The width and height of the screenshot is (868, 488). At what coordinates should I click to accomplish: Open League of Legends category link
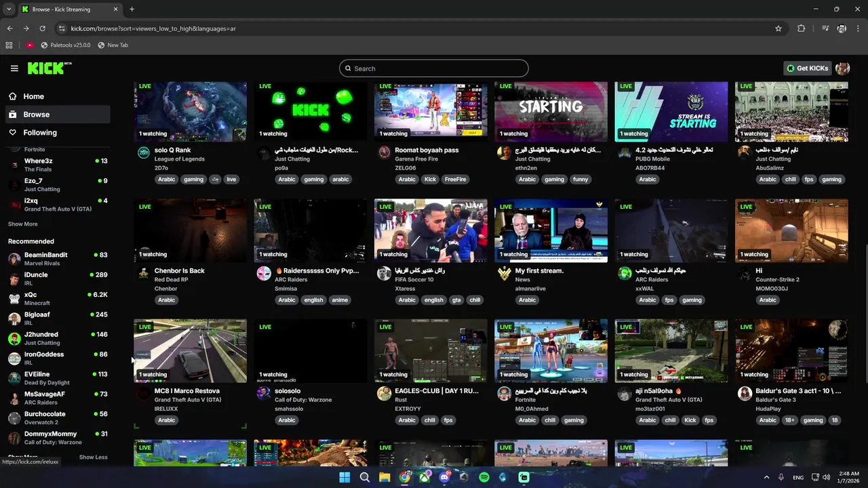click(x=180, y=159)
